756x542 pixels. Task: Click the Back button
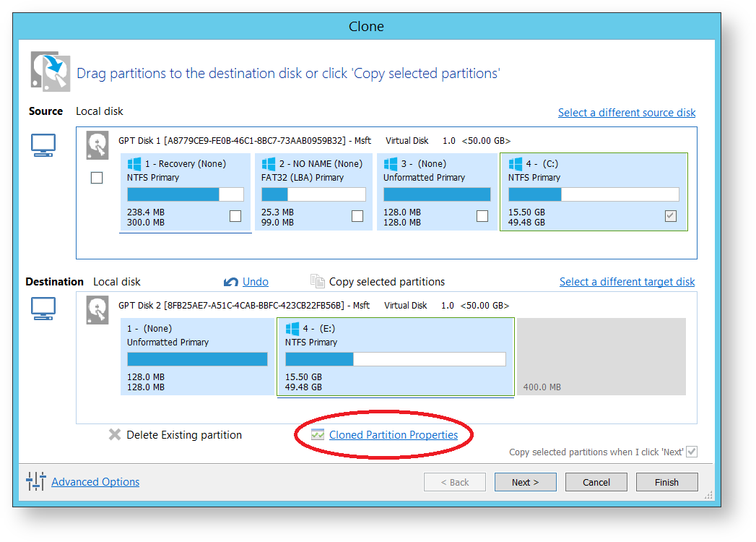pyautogui.click(x=455, y=482)
